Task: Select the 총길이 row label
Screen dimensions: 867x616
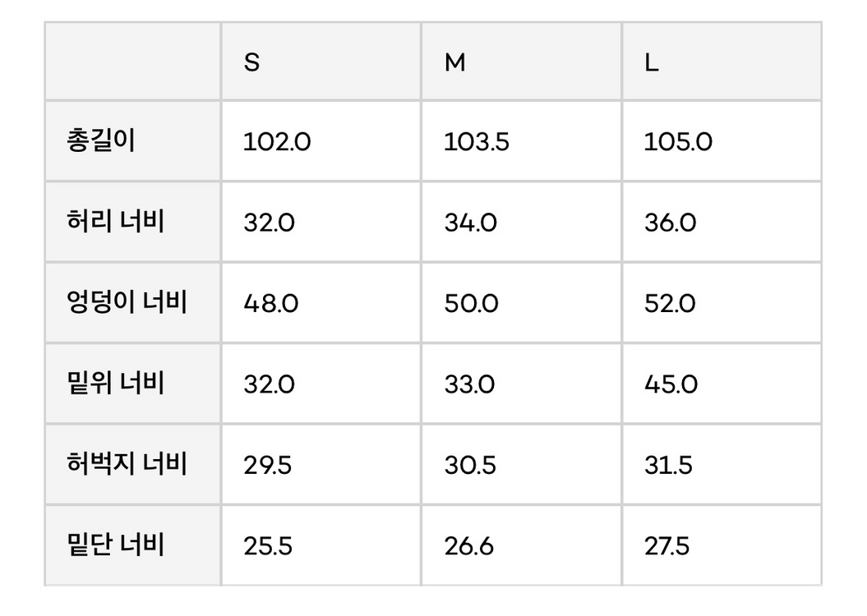Action: click(x=101, y=141)
